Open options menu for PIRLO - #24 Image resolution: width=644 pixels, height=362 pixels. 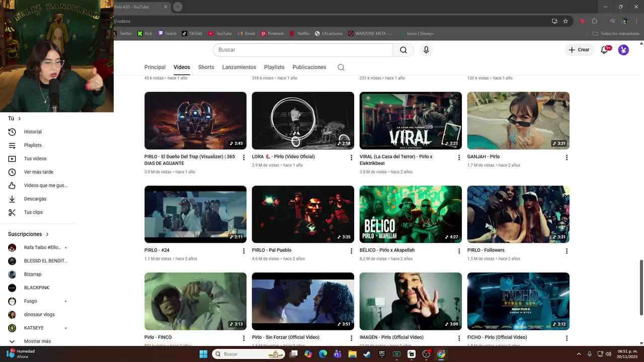[244, 251]
